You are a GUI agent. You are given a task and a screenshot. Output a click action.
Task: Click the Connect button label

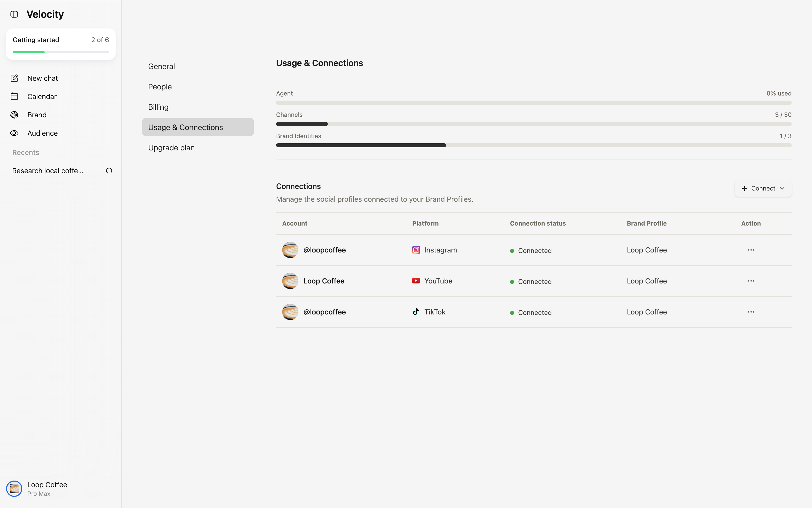(763, 188)
